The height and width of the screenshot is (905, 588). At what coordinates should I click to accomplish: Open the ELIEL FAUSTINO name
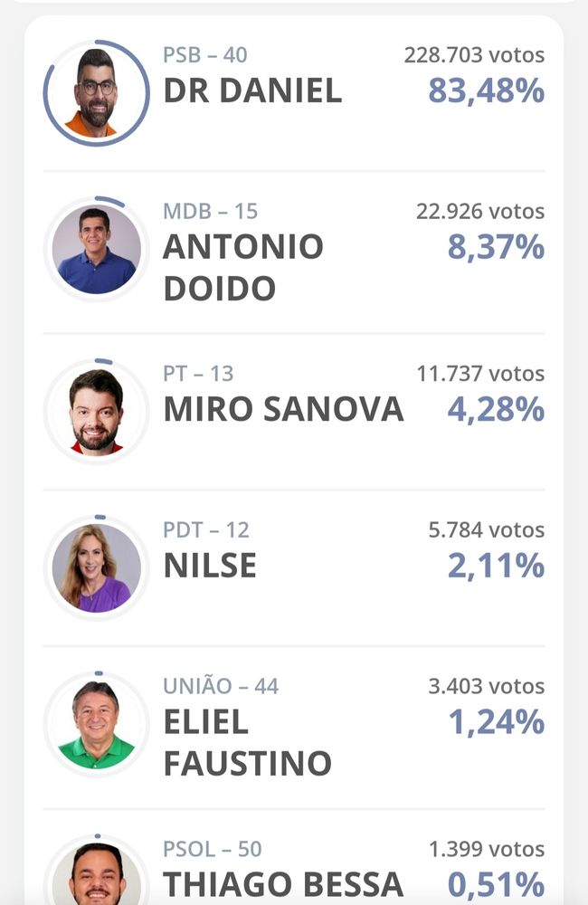(247, 743)
